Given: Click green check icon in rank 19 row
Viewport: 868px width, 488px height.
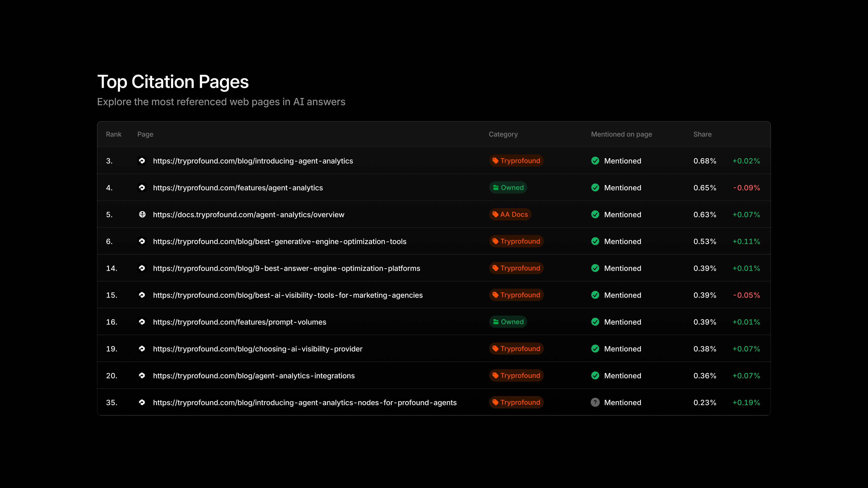Looking at the screenshot, I should click(x=595, y=349).
